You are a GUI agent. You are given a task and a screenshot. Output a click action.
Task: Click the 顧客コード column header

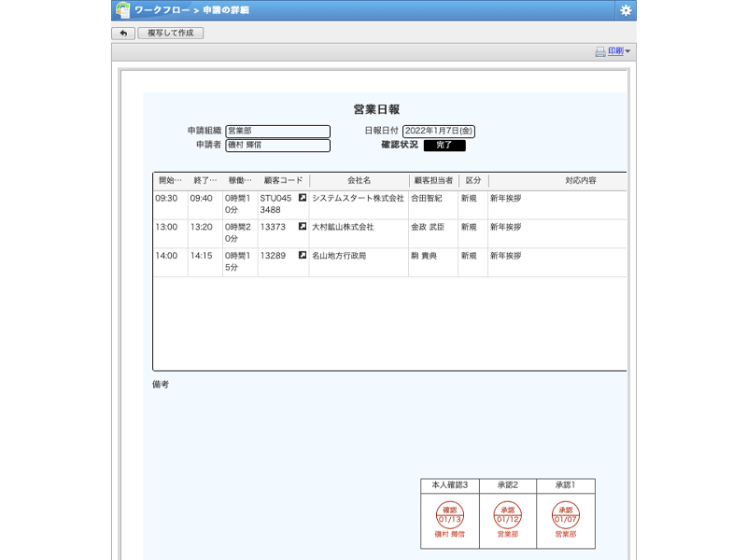pos(283,180)
